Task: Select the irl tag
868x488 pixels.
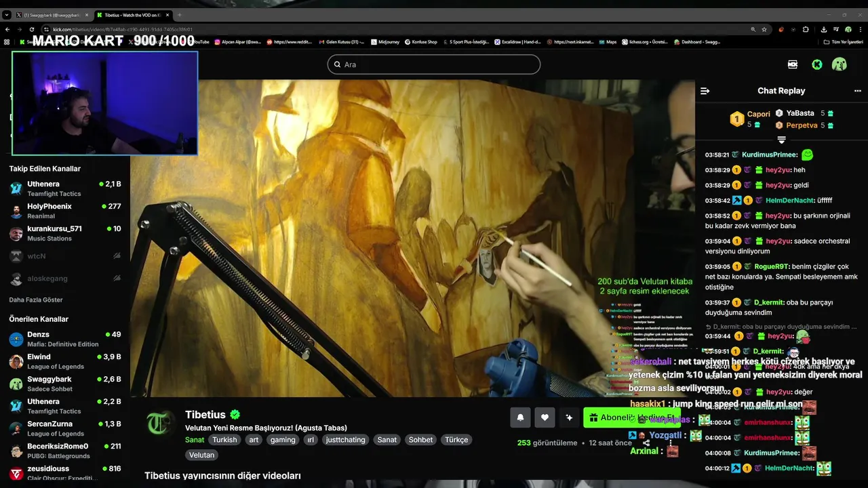Action: coord(311,440)
